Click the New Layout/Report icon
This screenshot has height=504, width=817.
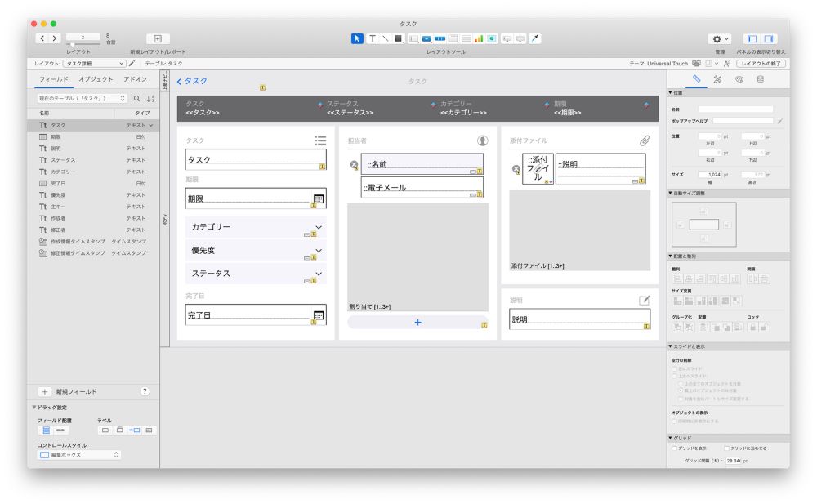click(158, 38)
